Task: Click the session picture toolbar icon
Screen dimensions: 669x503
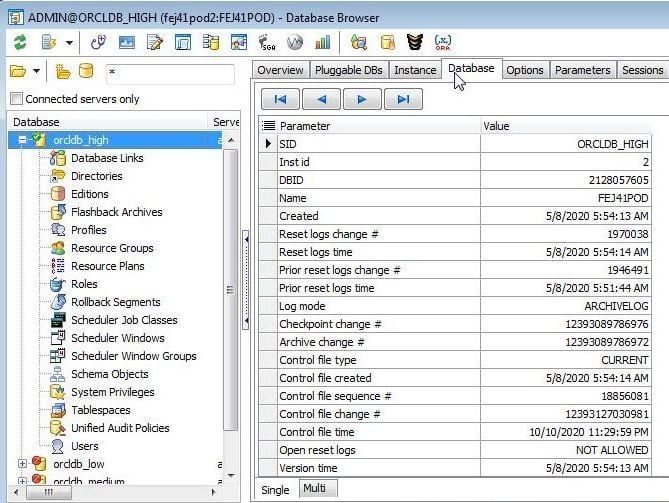Action: click(x=239, y=42)
